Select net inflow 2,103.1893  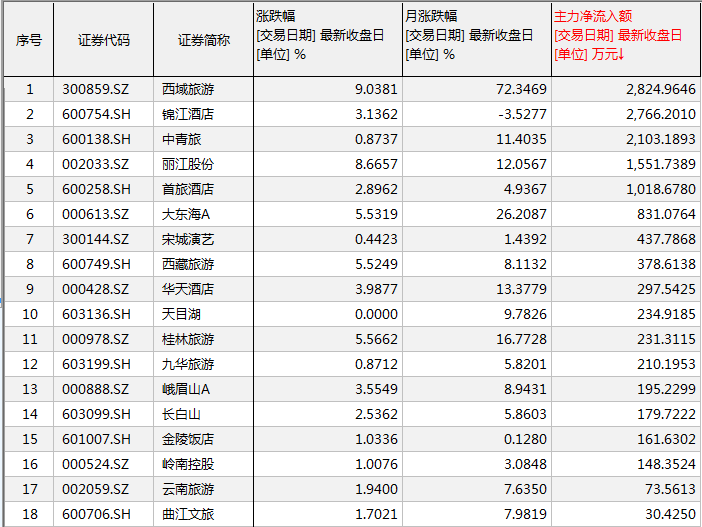click(x=661, y=139)
